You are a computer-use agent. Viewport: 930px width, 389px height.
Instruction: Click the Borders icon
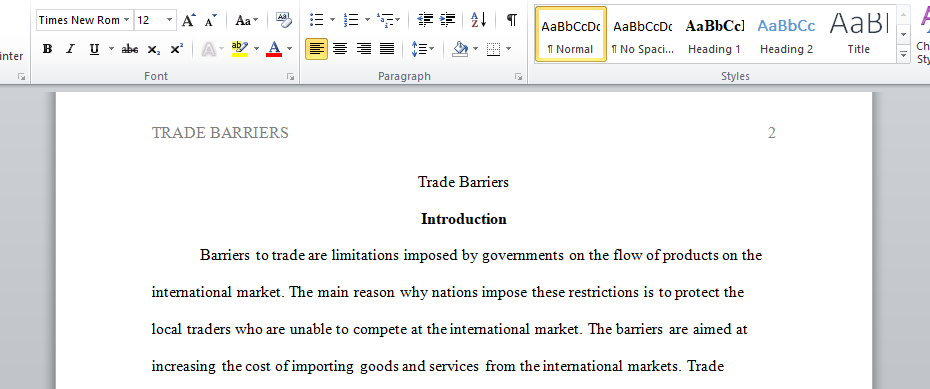tap(493, 49)
